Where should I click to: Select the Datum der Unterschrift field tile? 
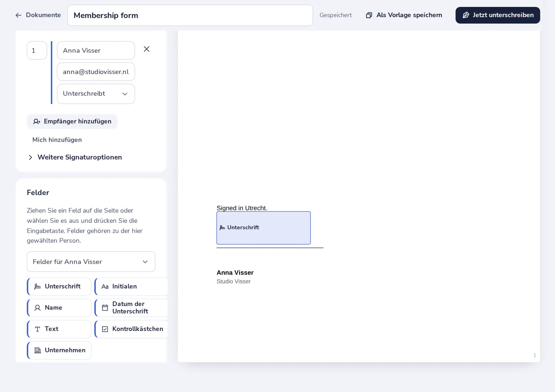coord(131,308)
